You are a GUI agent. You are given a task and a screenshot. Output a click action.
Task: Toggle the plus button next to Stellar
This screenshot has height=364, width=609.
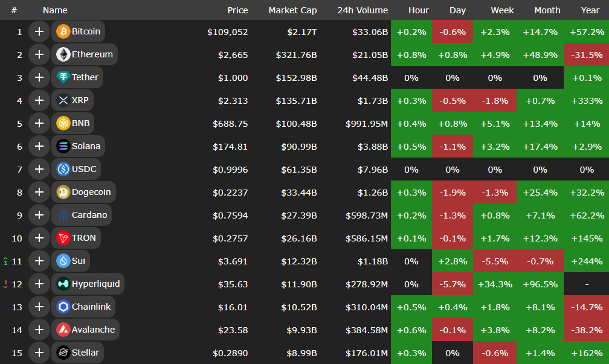coord(39,353)
